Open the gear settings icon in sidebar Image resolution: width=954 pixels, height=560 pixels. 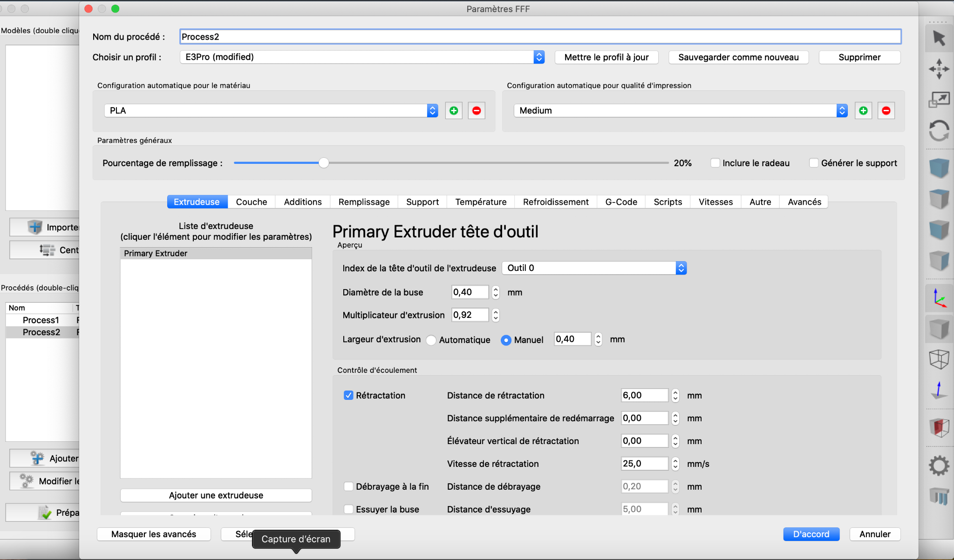tap(939, 465)
